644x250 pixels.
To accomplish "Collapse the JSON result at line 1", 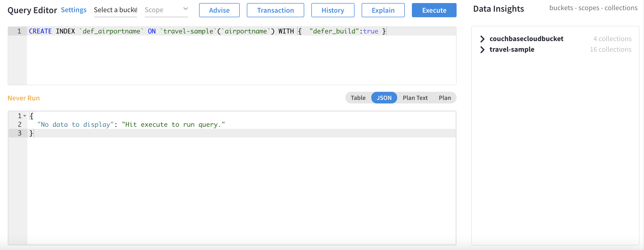I will tap(24, 116).
